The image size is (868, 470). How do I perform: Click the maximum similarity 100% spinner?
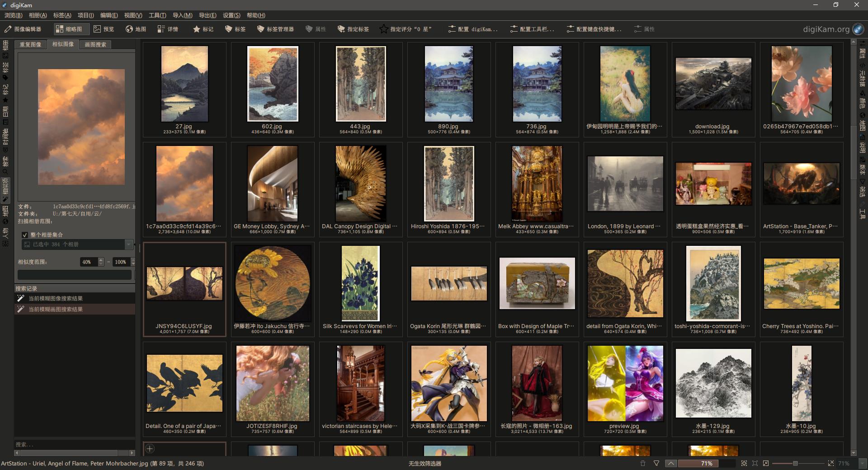point(124,262)
